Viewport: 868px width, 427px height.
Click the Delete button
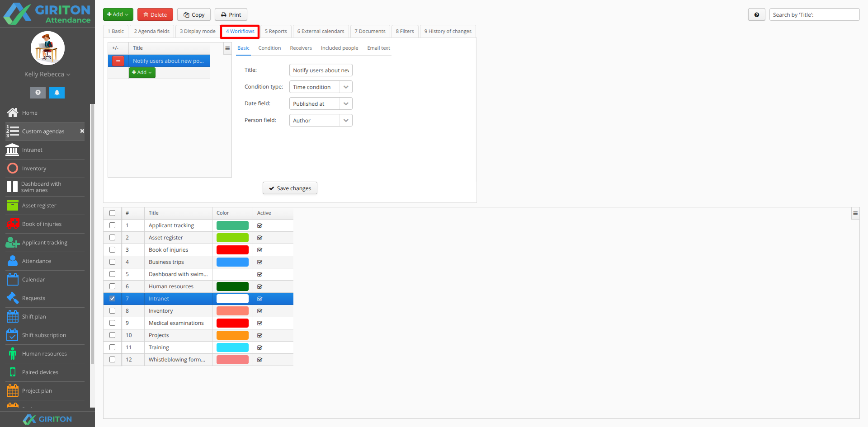(155, 14)
